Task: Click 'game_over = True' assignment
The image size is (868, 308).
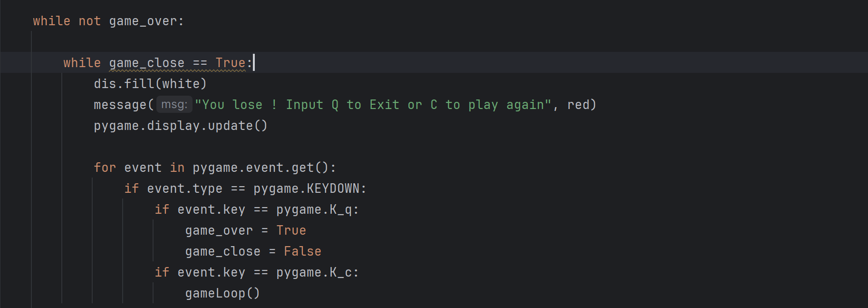Action: [246, 230]
